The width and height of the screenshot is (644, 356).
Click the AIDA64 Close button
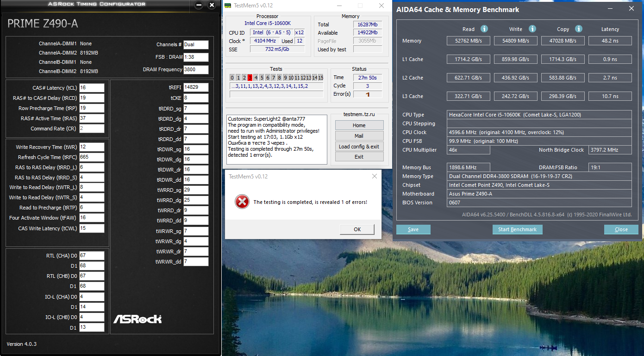pyautogui.click(x=621, y=229)
